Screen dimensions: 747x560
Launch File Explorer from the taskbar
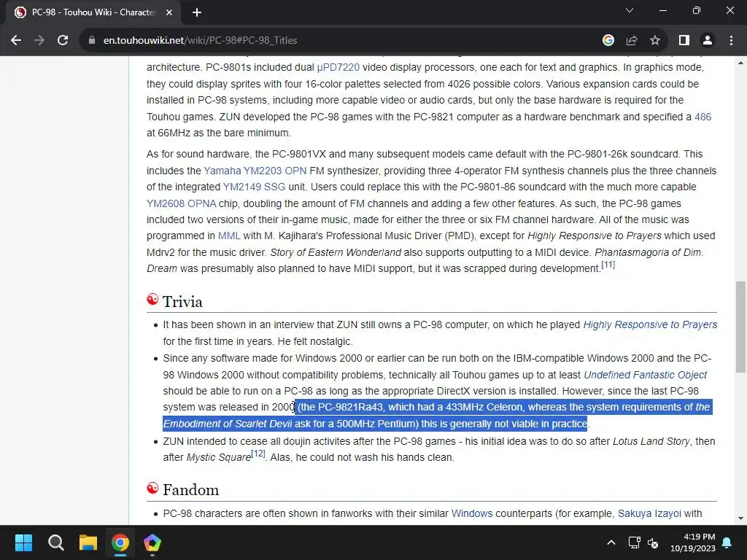88,542
